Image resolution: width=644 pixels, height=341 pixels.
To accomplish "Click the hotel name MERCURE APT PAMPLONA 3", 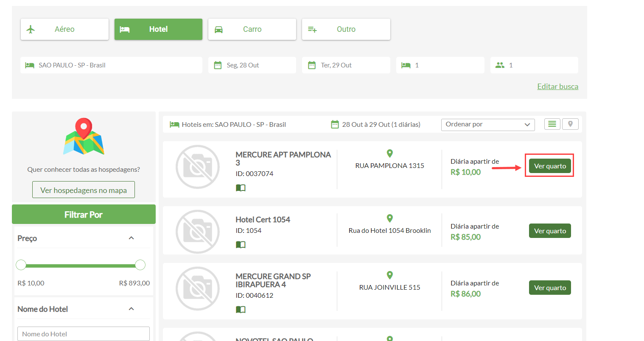I will (x=283, y=159).
